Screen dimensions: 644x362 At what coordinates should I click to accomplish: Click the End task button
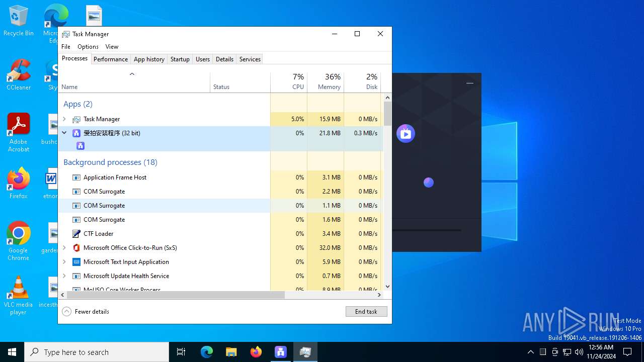[366, 312]
